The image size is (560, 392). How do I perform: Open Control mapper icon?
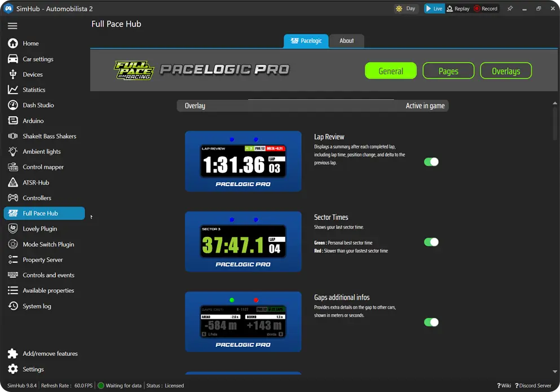[x=13, y=167]
